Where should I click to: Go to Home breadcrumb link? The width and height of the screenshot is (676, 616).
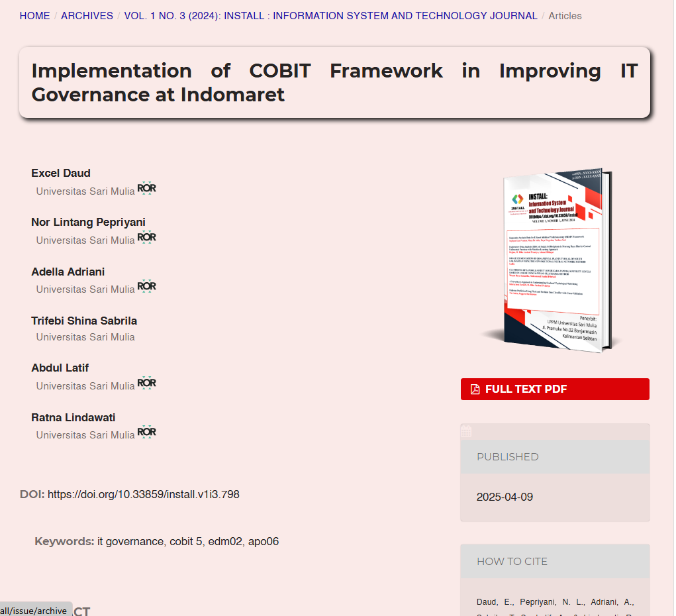click(x=34, y=16)
